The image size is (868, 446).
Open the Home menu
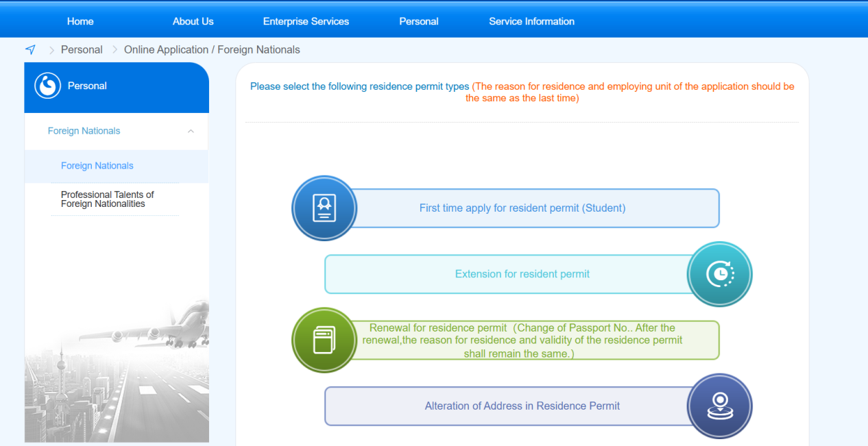tap(80, 21)
